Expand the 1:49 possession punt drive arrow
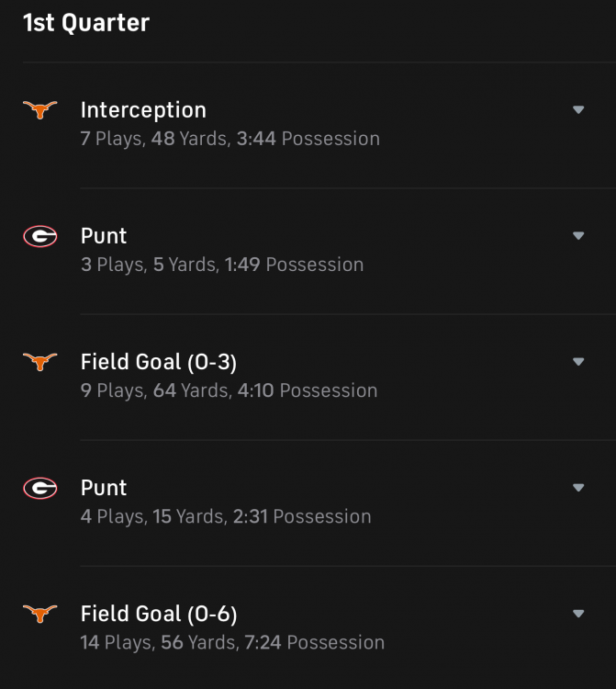Viewport: 616px width, 689px height. tap(578, 236)
